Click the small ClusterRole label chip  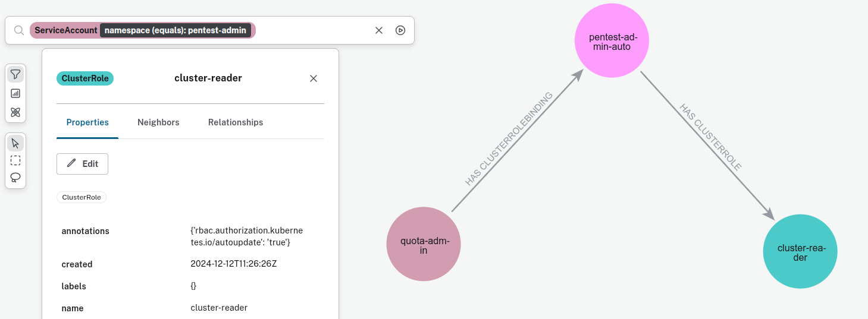pyautogui.click(x=82, y=197)
